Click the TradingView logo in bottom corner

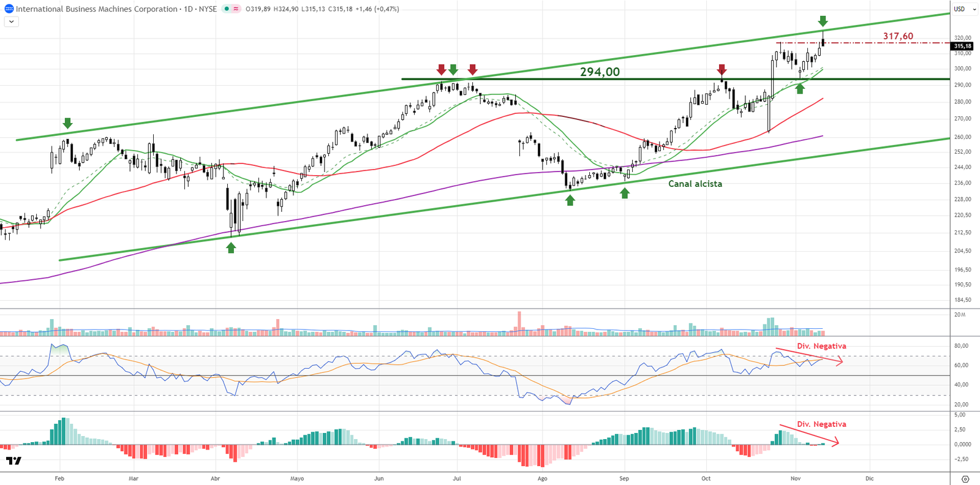click(x=13, y=461)
